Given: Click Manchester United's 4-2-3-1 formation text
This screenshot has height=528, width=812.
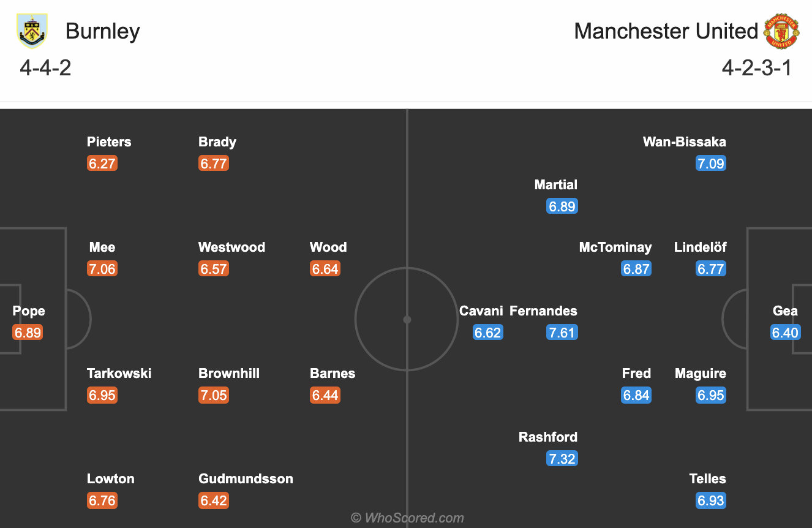Looking at the screenshot, I should click(x=757, y=68).
